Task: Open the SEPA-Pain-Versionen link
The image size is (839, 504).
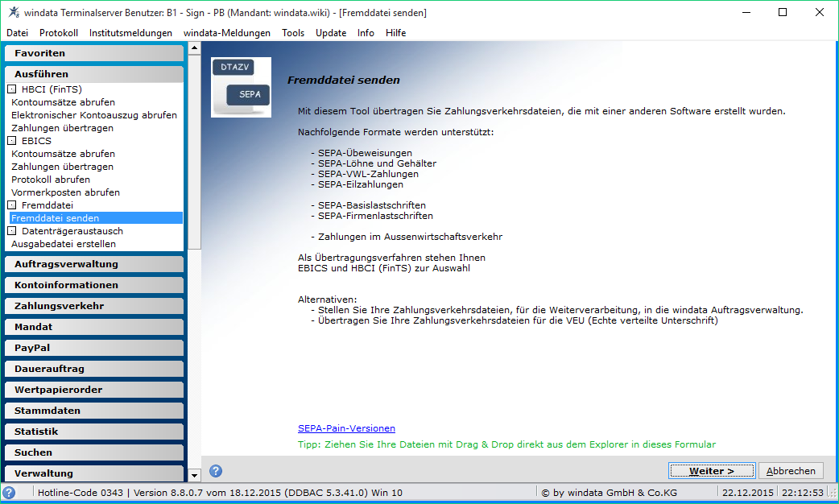Action: [347, 428]
